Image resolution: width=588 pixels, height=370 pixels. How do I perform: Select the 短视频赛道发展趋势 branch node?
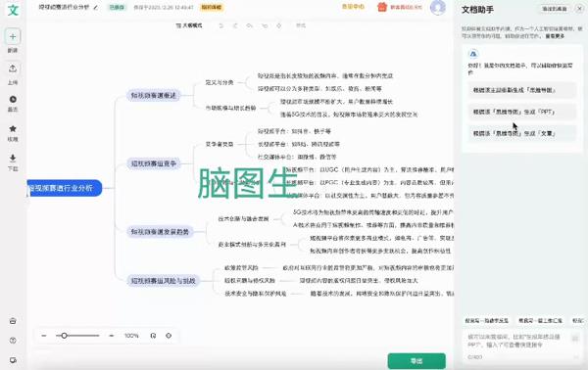click(x=160, y=232)
